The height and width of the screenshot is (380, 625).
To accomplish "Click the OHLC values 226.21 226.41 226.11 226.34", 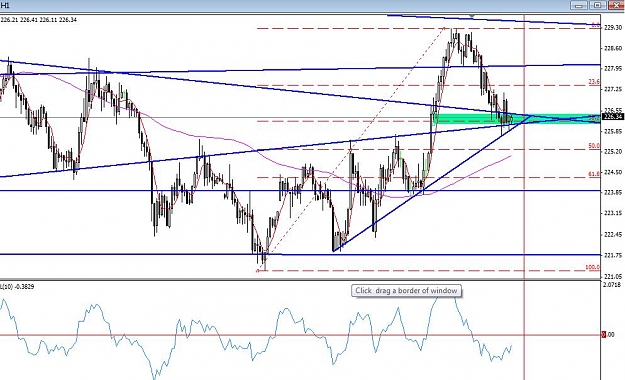I will pyautogui.click(x=39, y=20).
